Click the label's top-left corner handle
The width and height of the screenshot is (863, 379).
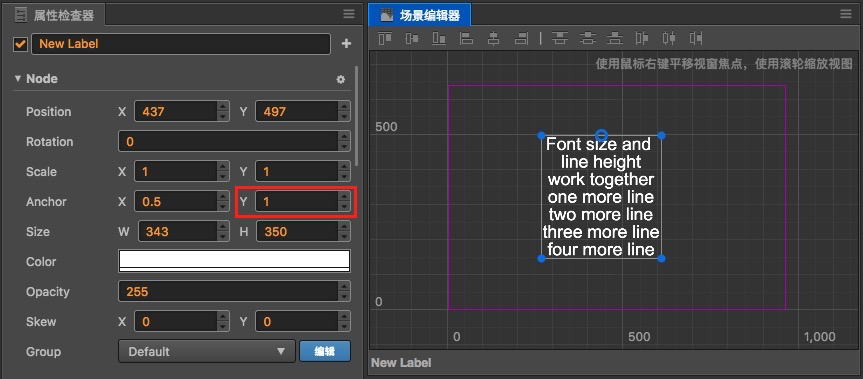pos(541,135)
